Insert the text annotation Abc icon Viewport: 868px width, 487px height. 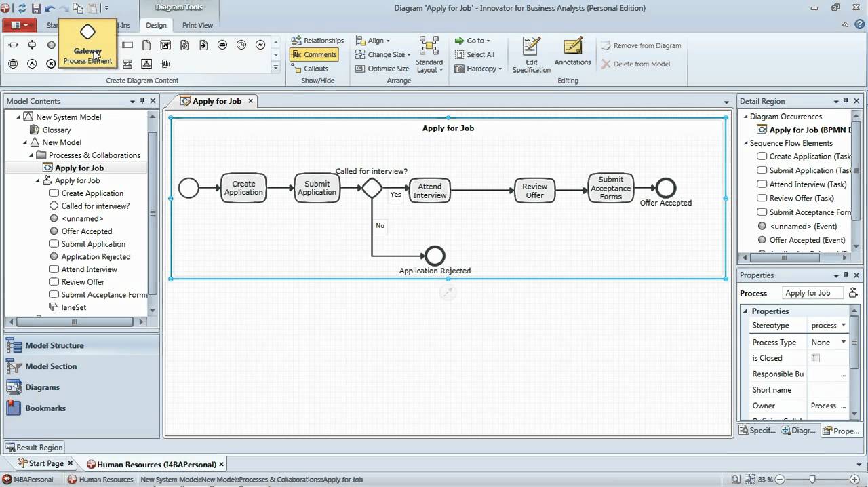[165, 64]
